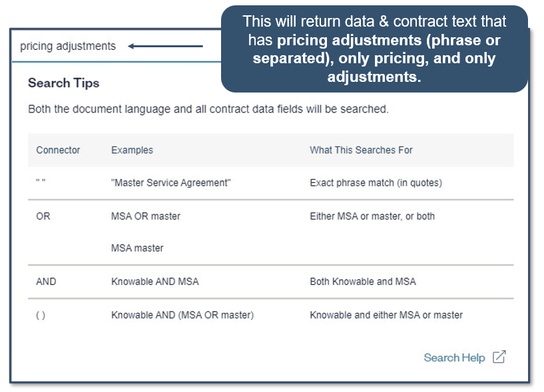Screen dimensions: 544x392
Task: Click the Connector column header
Action: click(58, 150)
